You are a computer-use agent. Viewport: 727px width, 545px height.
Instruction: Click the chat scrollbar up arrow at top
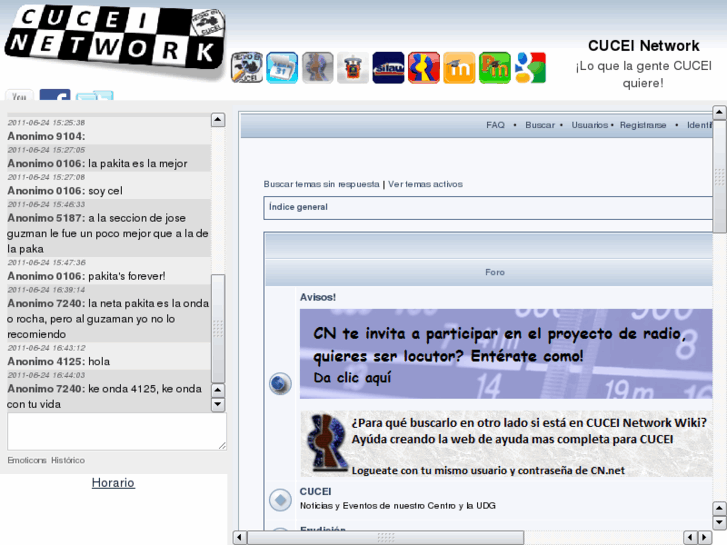218,120
